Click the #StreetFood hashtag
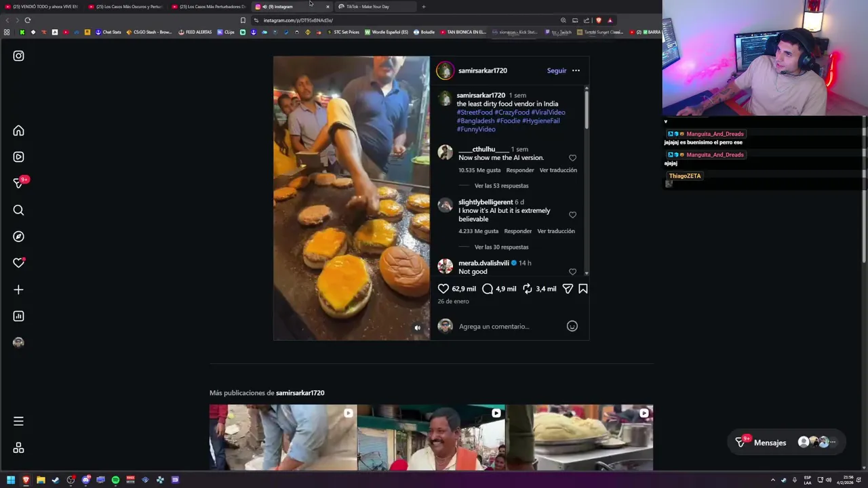The image size is (868, 488). point(475,113)
